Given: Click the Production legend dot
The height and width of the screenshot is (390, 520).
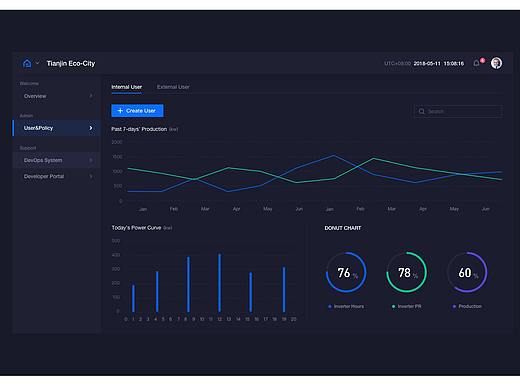Looking at the screenshot, I should (454, 306).
